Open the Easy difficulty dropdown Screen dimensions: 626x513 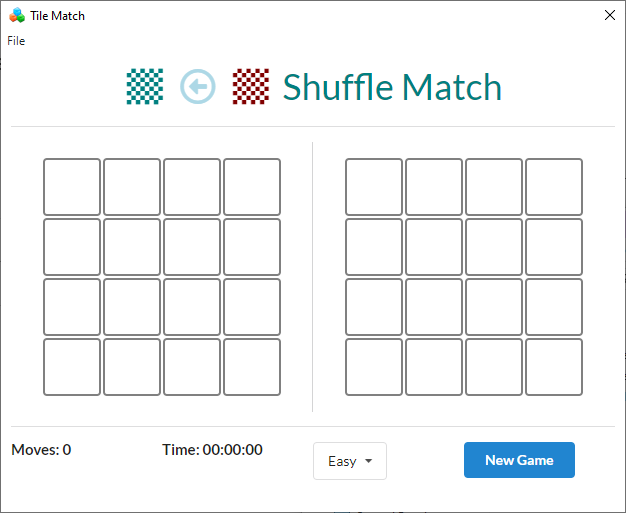click(x=349, y=461)
